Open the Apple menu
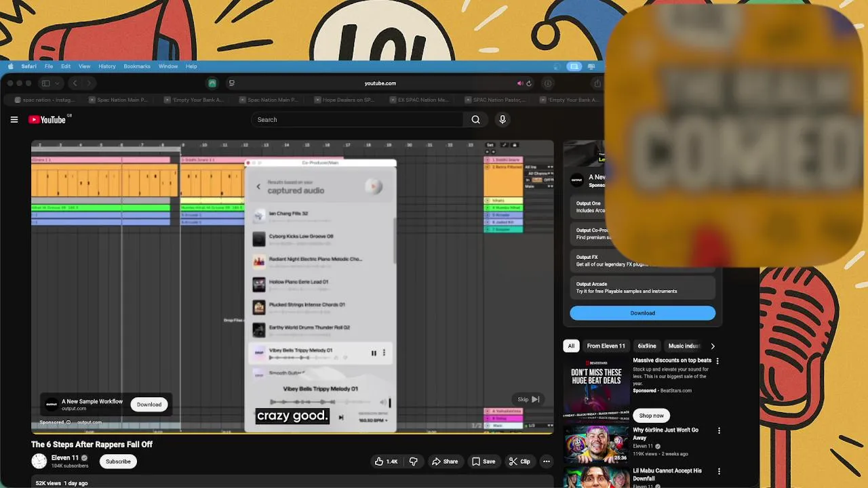 (10, 66)
